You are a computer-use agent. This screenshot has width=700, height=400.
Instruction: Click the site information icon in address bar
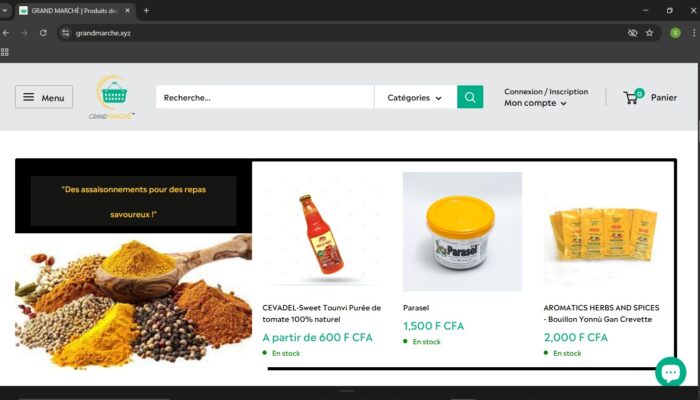tap(66, 33)
